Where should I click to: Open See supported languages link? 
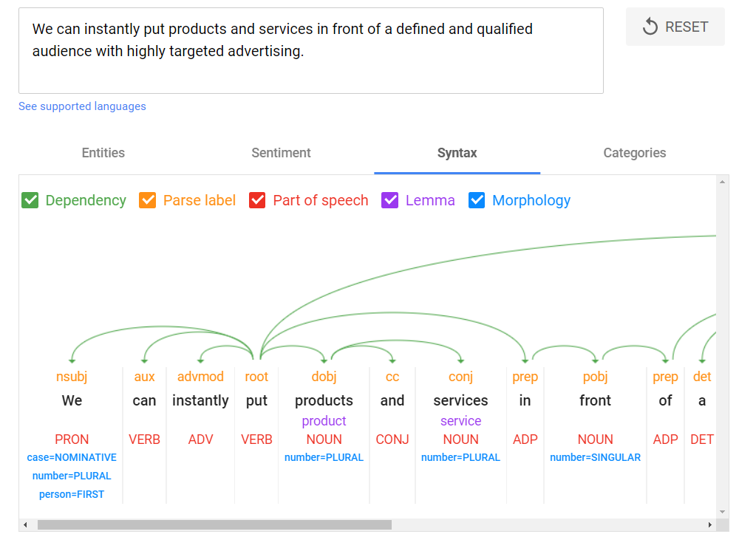point(82,106)
